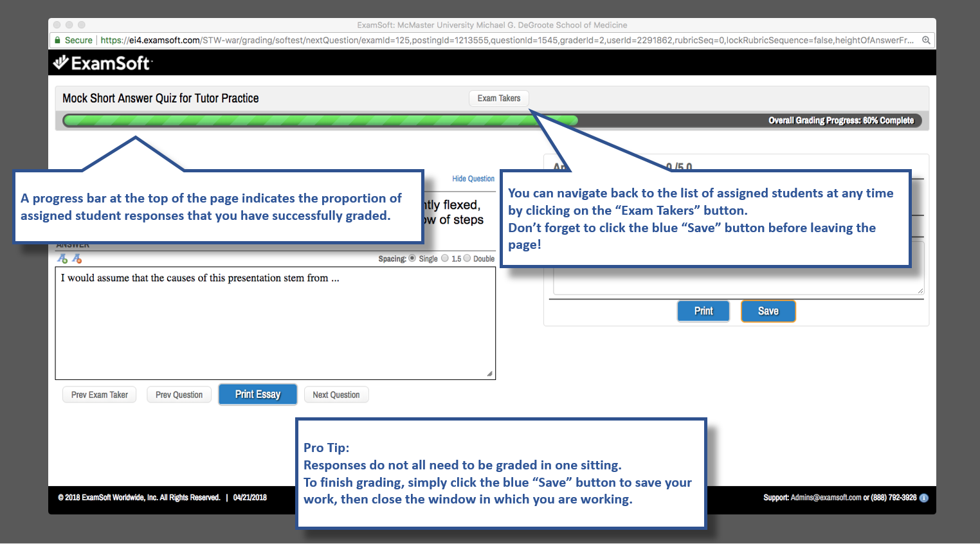Click the green Secure padlock icon
This screenshot has height=544, width=980.
coord(57,40)
